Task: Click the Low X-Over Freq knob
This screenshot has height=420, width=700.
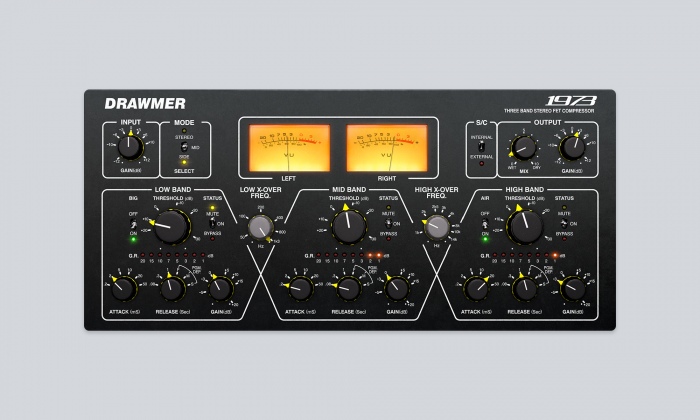Action: [261, 228]
